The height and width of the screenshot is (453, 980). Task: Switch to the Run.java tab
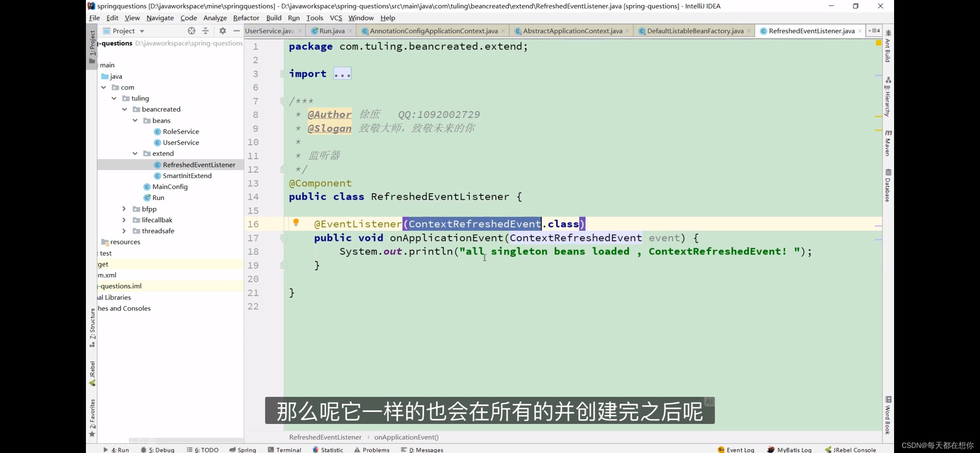pos(332,31)
